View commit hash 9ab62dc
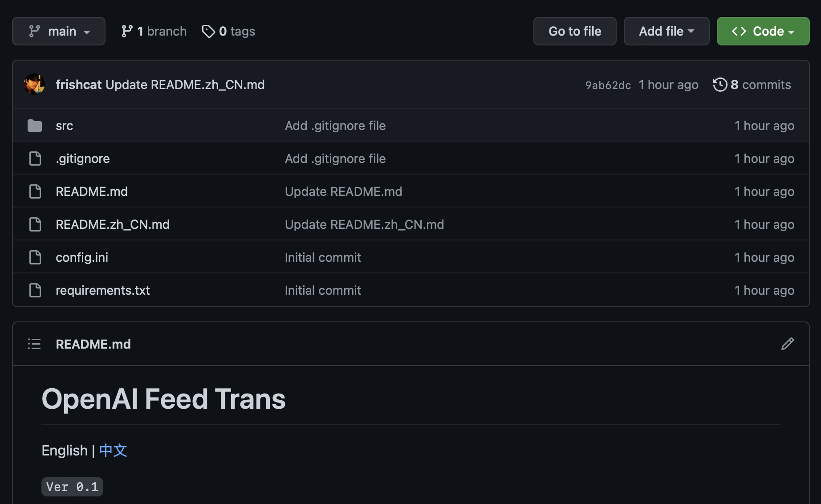The width and height of the screenshot is (821, 504). point(608,85)
